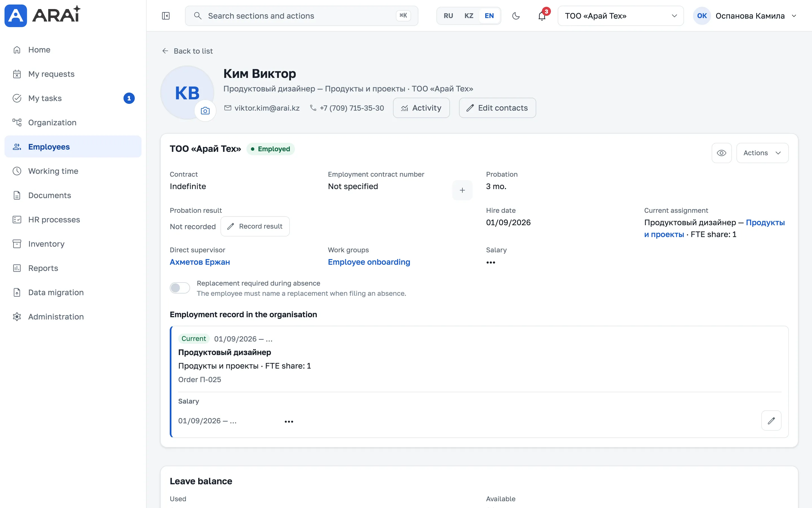Open Inventory section
Screen dimensions: 812x508
click(x=73, y=244)
